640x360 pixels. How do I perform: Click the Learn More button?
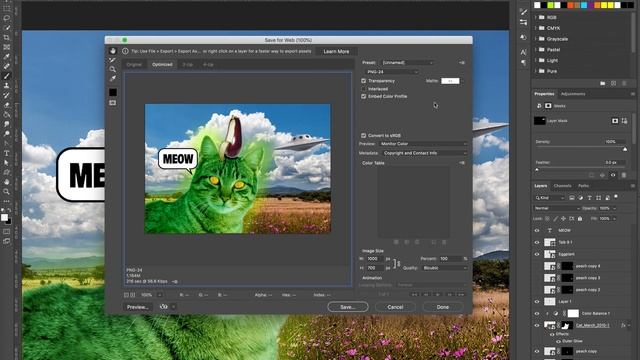tap(336, 51)
